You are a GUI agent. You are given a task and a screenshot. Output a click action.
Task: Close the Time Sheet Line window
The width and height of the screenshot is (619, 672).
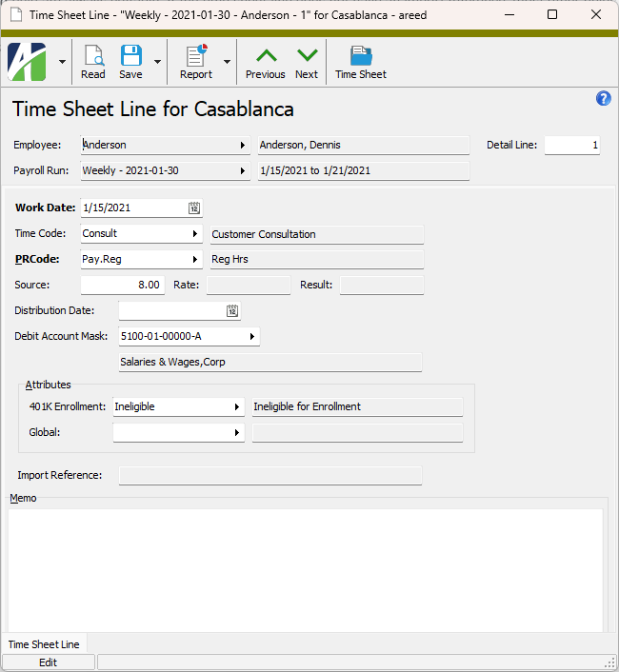coord(596,14)
